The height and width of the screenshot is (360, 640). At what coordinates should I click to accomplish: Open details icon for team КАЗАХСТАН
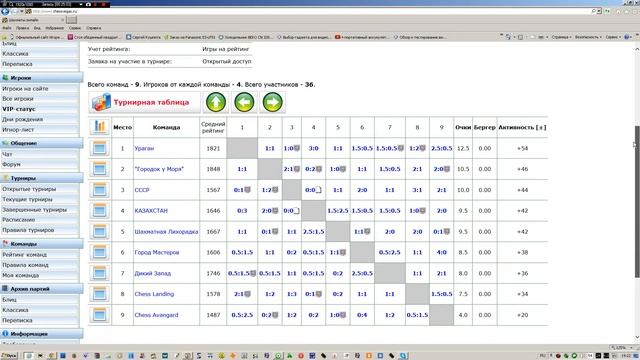[x=99, y=211]
